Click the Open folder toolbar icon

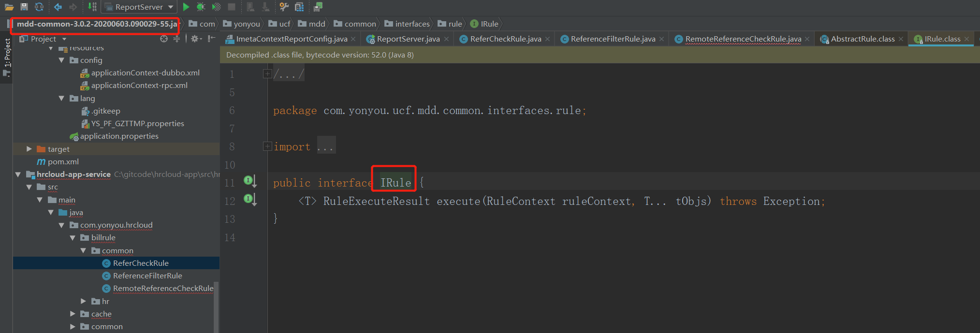tap(9, 7)
